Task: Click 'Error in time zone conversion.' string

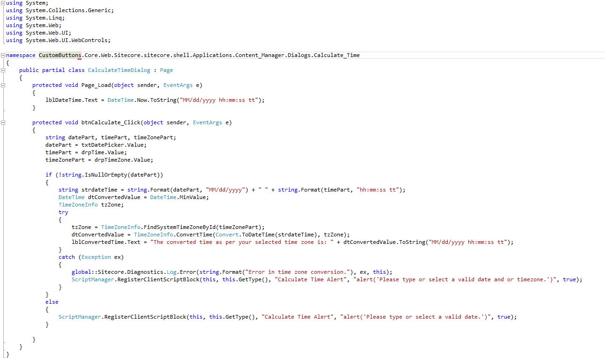Action: coord(299,272)
